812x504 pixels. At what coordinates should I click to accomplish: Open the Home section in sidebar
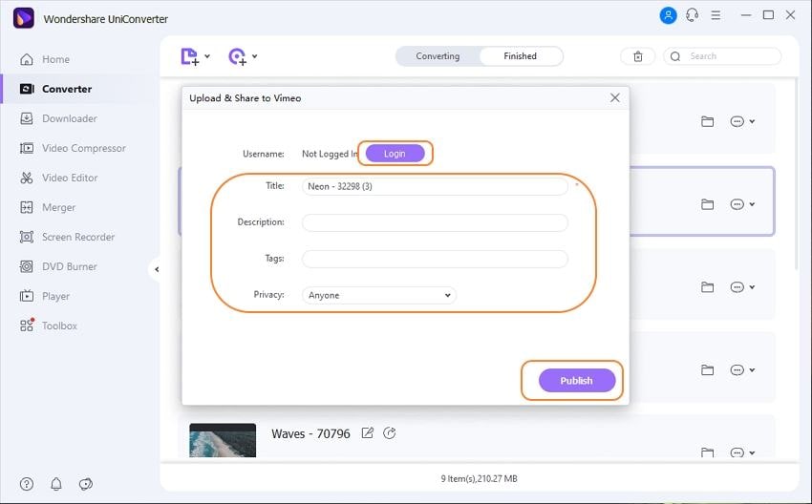point(55,59)
